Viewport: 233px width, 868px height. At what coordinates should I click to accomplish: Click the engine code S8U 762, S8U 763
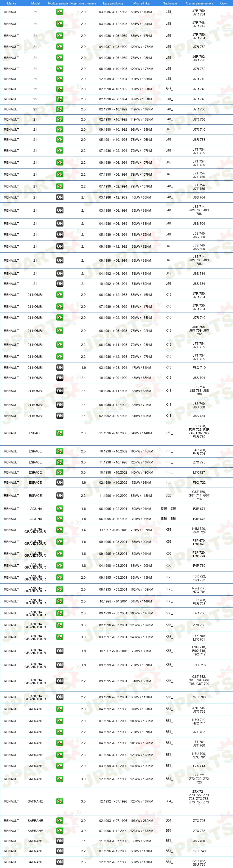point(199,863)
